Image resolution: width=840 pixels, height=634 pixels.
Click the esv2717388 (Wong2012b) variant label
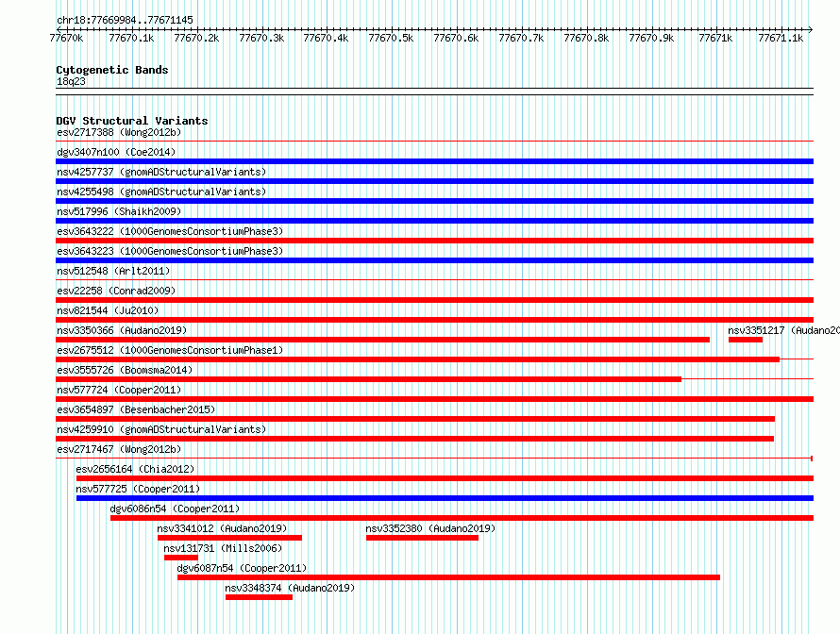pyautogui.click(x=119, y=132)
